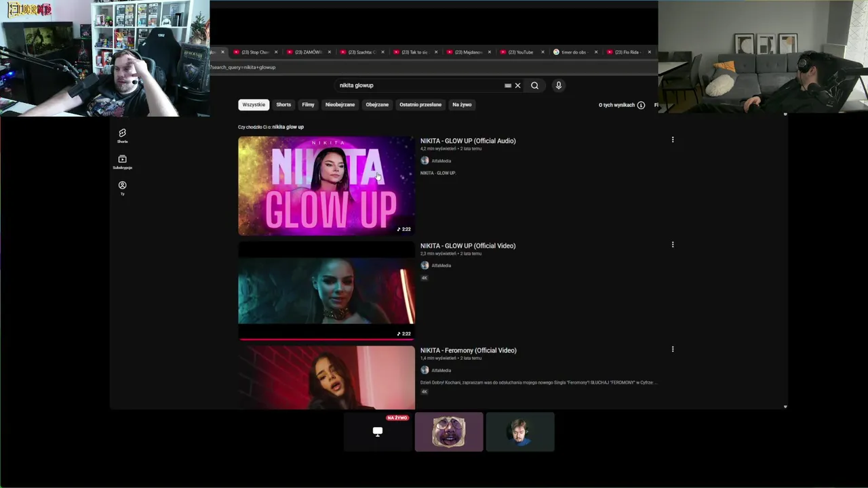The image size is (868, 488).
Task: Open title 'NIKITA - GLOW UP (Official Video)'
Action: pyautogui.click(x=468, y=246)
